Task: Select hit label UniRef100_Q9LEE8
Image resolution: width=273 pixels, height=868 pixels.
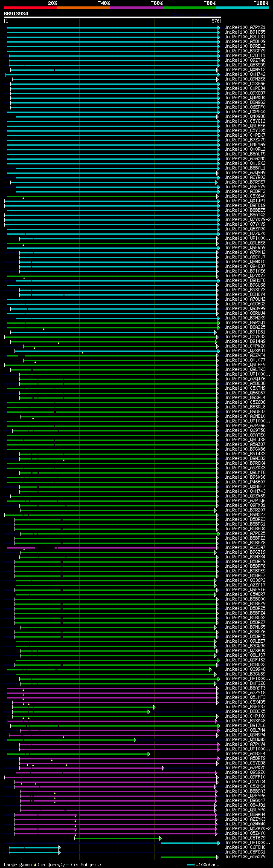Action: [x=245, y=243]
